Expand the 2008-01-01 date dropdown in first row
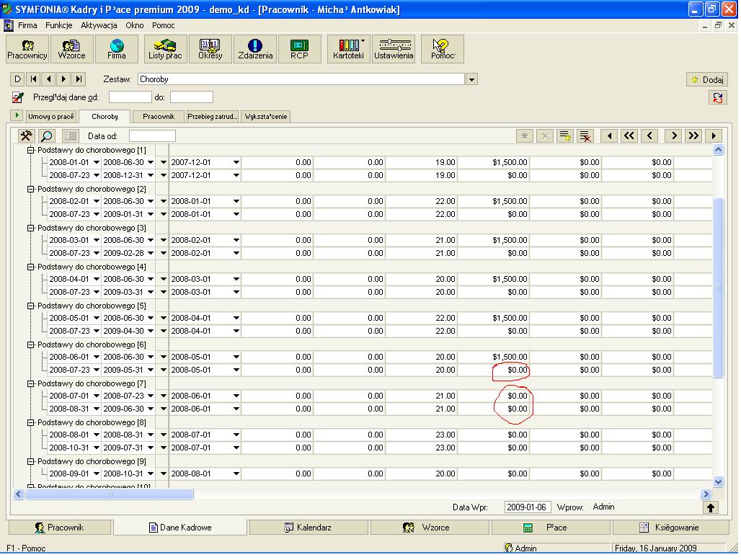 [96, 163]
